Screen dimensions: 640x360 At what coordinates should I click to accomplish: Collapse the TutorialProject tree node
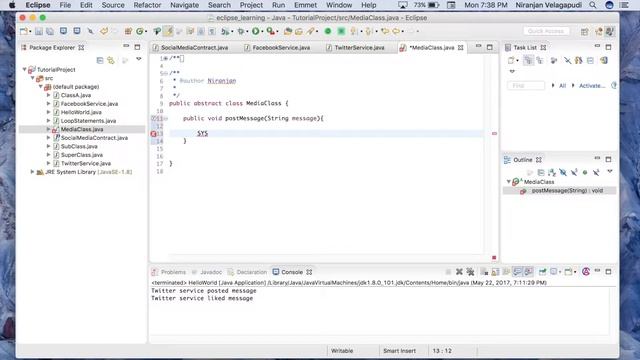[x=24, y=69]
